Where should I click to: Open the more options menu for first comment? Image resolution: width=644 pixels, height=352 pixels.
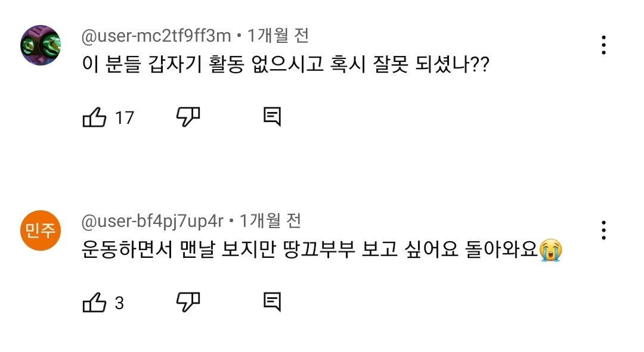click(604, 45)
